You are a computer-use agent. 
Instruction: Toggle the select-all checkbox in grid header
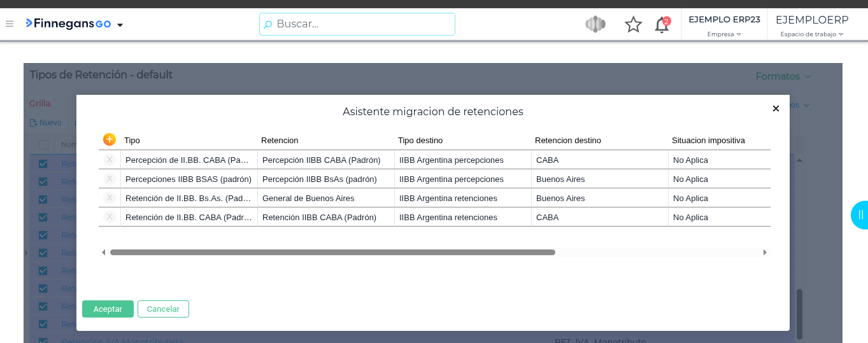pos(43,144)
